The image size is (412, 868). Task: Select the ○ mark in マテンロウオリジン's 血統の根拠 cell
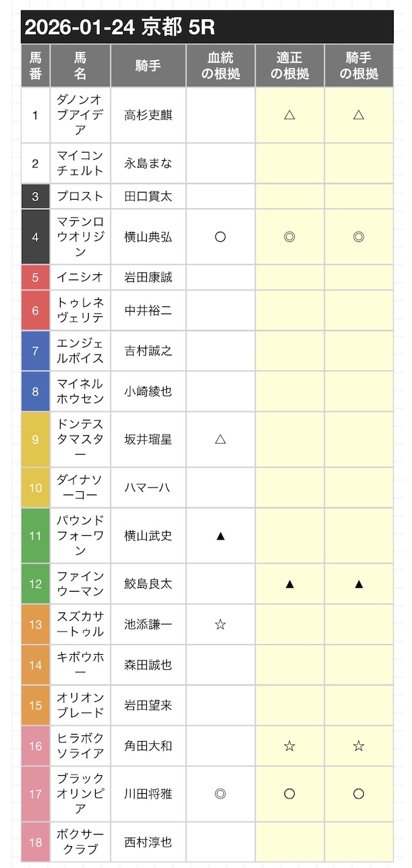click(x=220, y=237)
